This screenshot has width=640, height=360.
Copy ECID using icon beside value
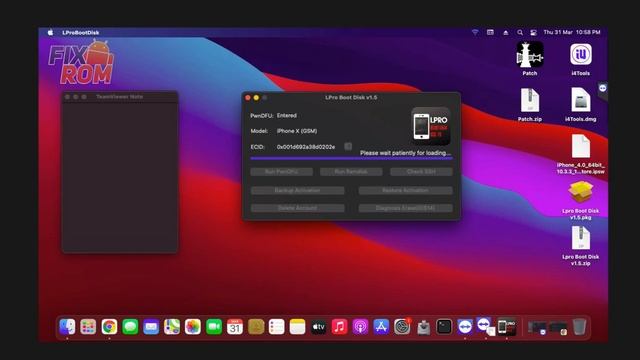point(348,146)
